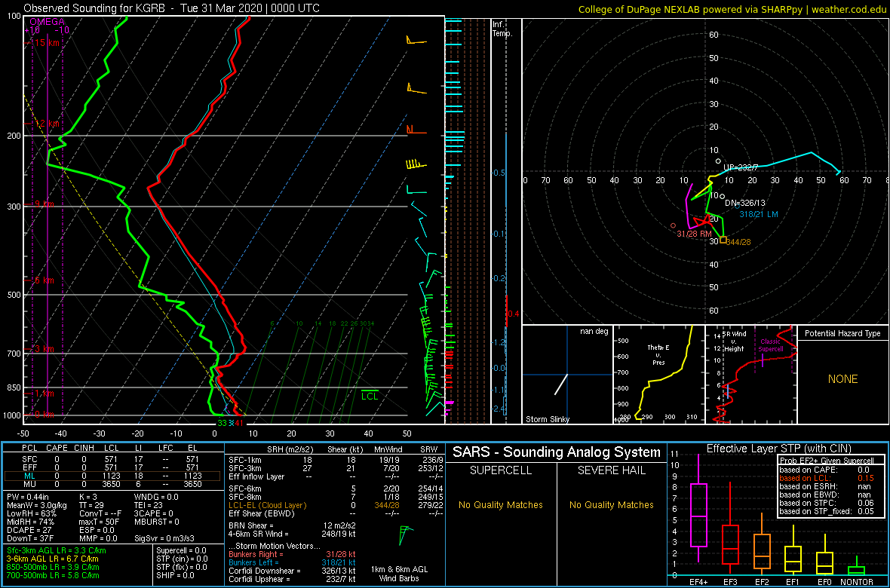Click the College of DuPage NEXLAB credit text
This screenshot has width=890, height=588.
tap(732, 8)
